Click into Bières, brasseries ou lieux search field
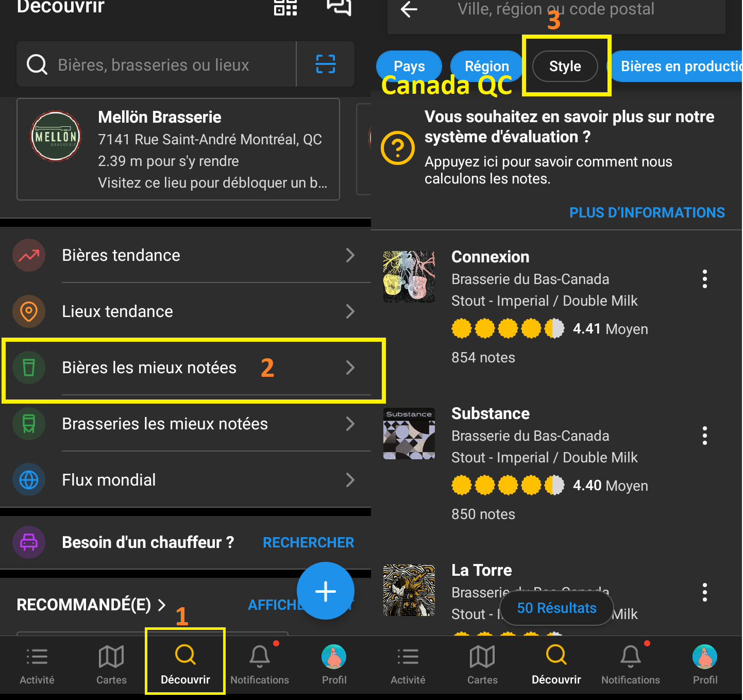Screen dimensions: 743x700 (x=157, y=64)
